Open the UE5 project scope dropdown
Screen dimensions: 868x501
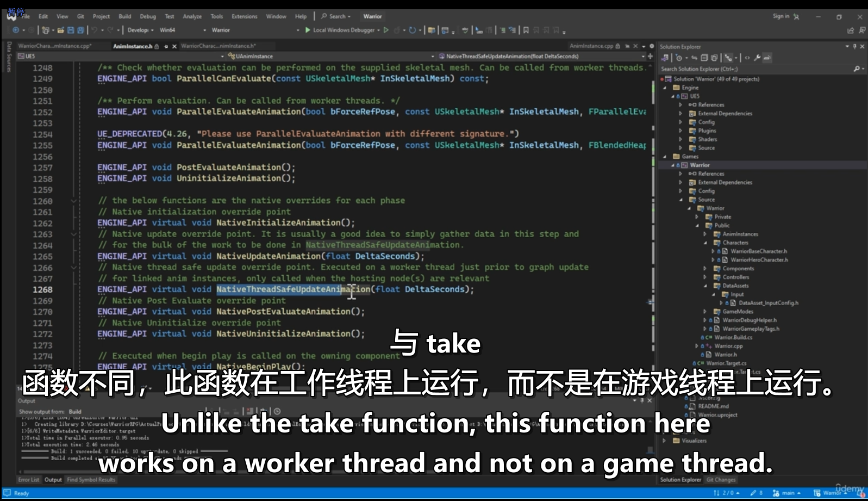[121, 56]
